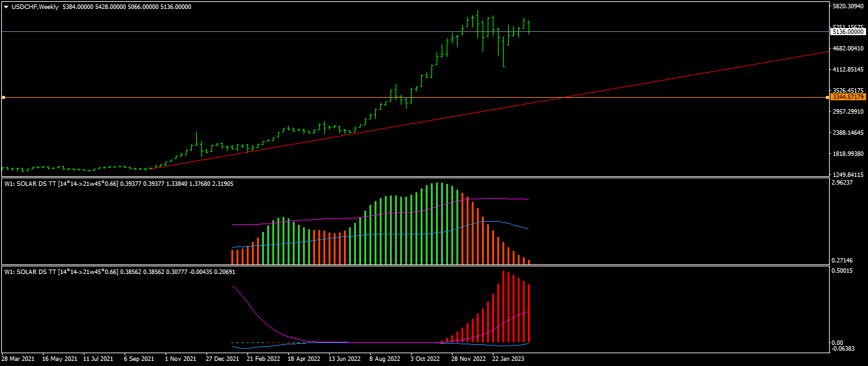Open the dropdown arrow beside USDCHF,Weekly

point(6,6)
